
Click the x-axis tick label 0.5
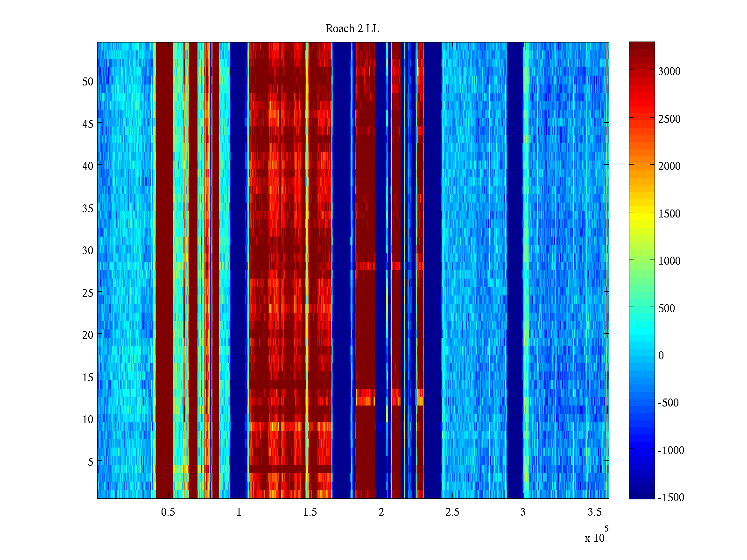coord(168,512)
